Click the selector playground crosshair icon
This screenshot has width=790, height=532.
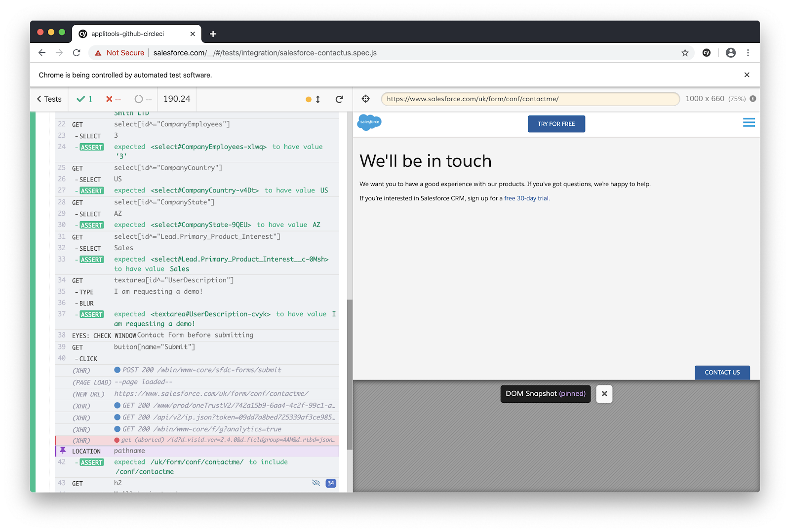tap(365, 99)
